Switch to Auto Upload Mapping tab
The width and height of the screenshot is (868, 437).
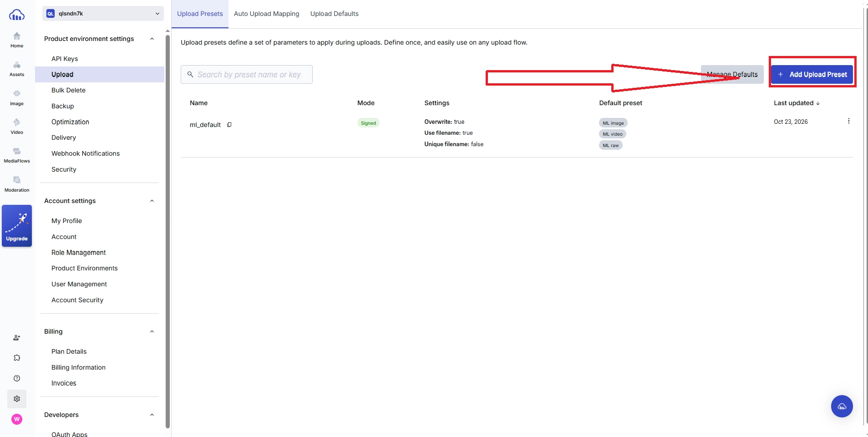click(267, 14)
